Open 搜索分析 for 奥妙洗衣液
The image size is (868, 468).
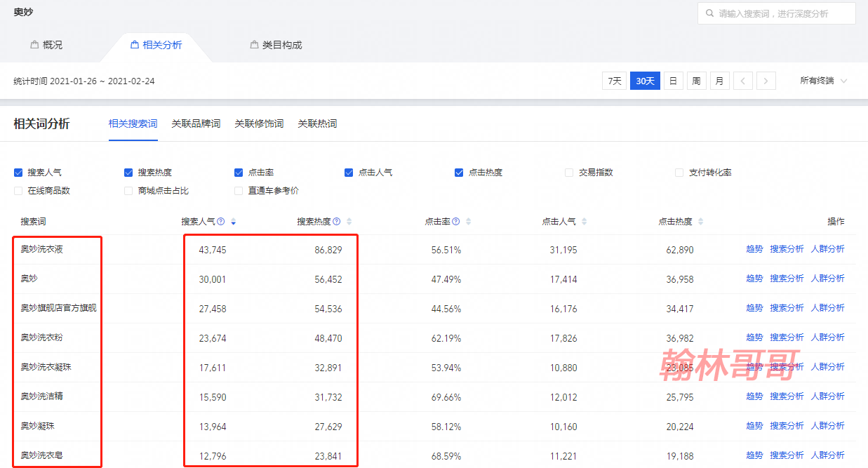click(x=787, y=249)
